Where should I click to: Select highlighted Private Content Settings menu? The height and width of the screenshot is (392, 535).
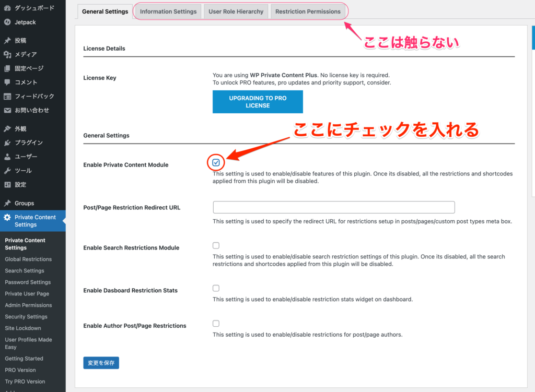[x=33, y=221]
